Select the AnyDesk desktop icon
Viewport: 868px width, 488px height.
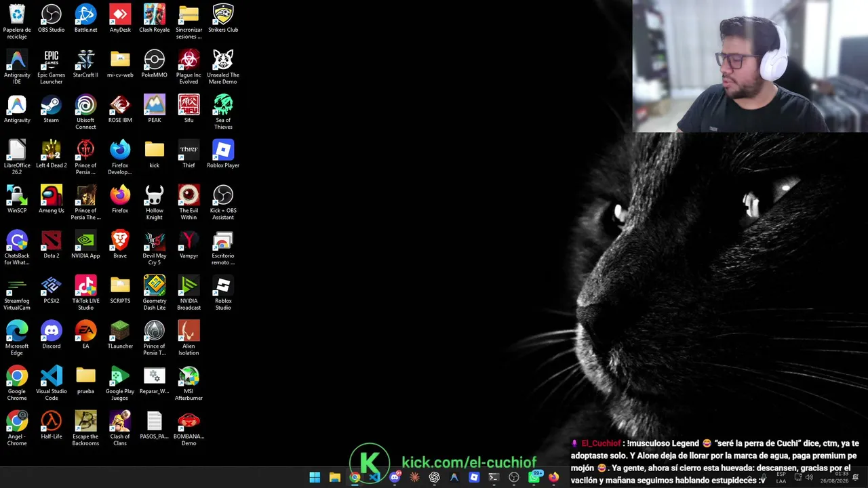pos(120,19)
